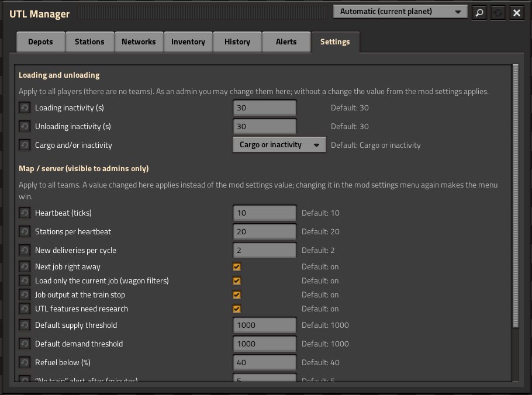Click the refresh icon in title bar
Image resolution: width=532 pixels, height=395 pixels.
tap(498, 13)
